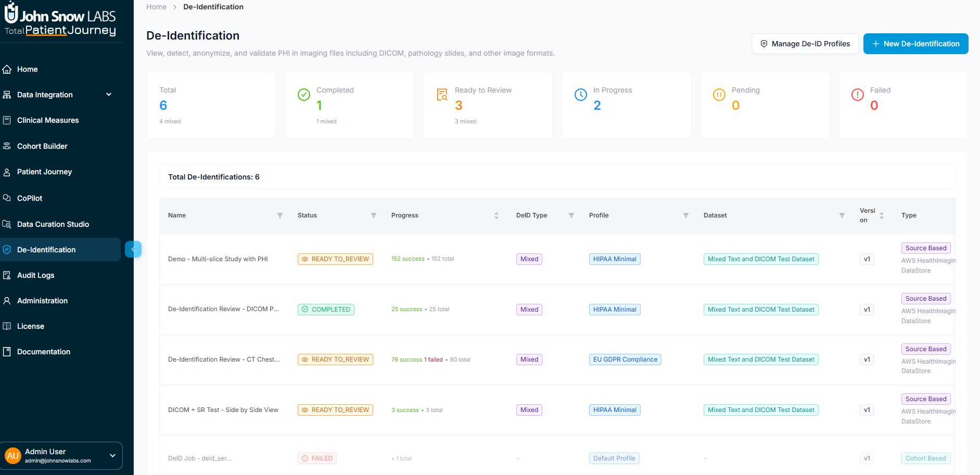Click the New De-Identification button

[915, 44]
